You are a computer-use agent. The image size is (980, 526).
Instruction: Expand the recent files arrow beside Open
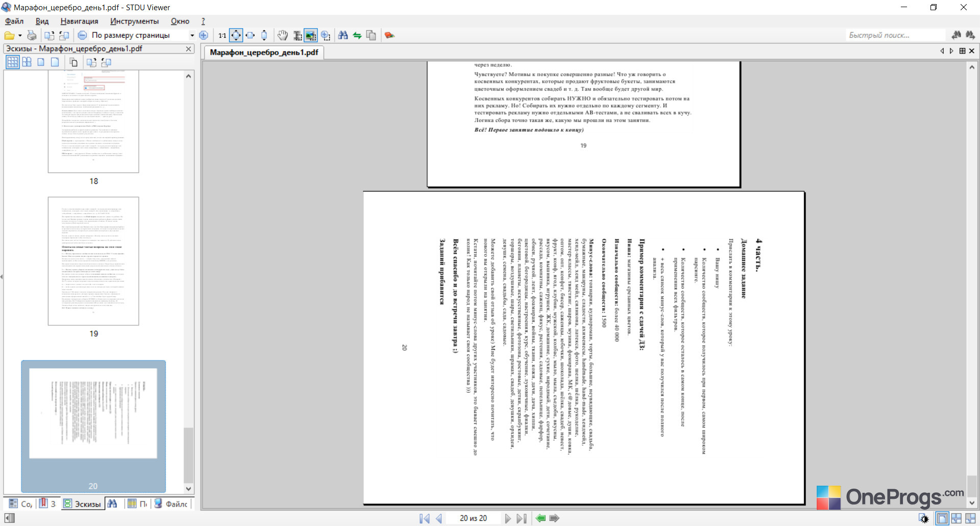coord(20,35)
